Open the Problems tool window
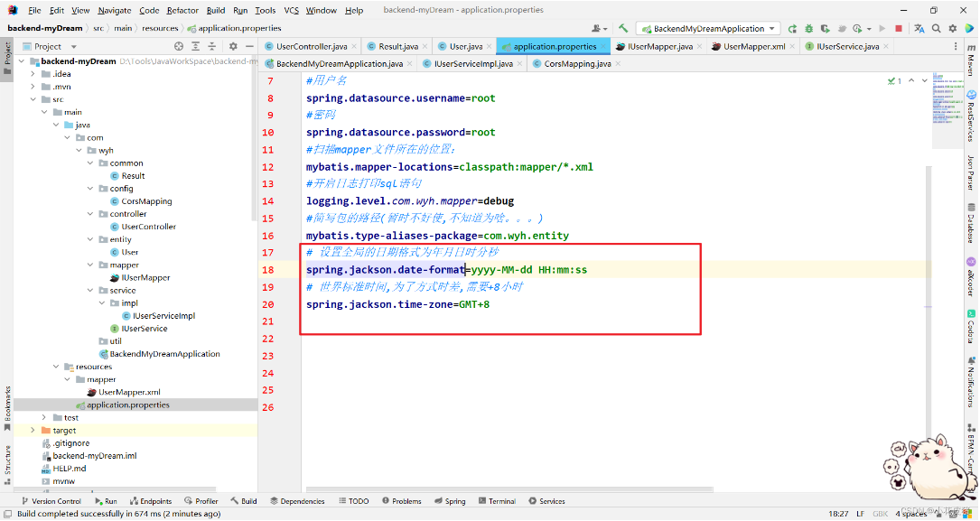980x521 pixels. [401, 501]
